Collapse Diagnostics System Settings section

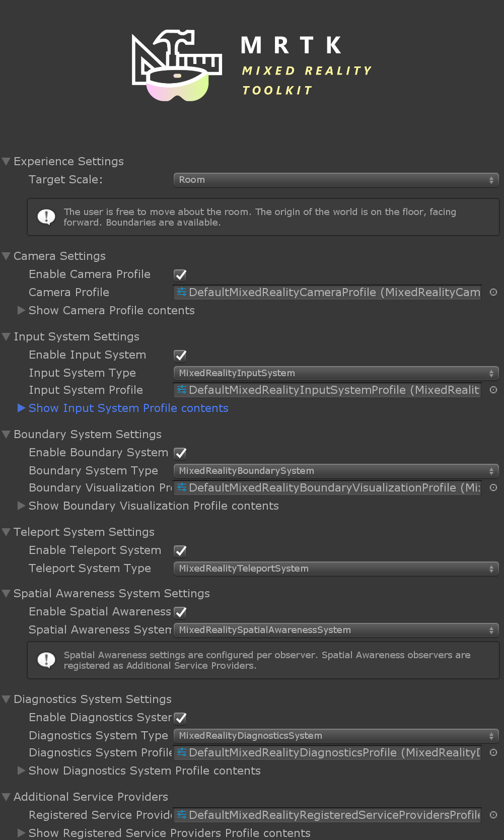click(7, 699)
